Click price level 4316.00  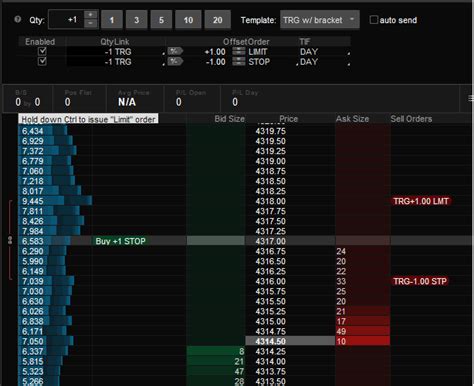click(x=271, y=281)
